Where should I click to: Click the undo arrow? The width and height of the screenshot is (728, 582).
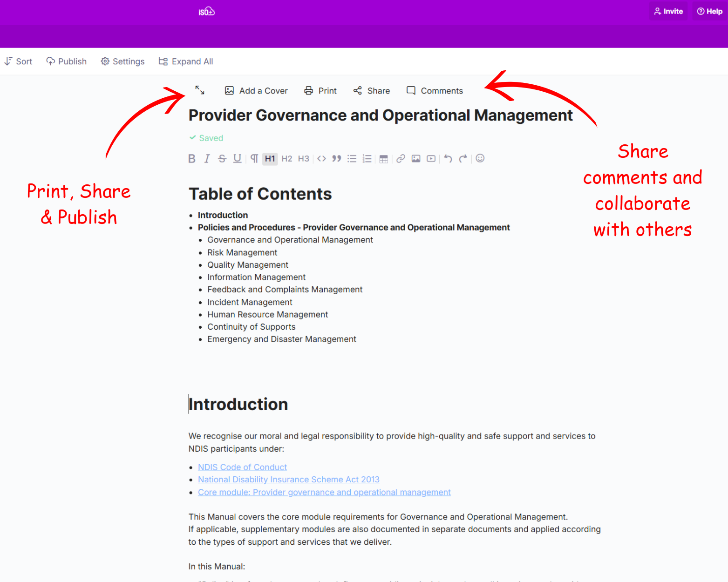click(x=448, y=159)
